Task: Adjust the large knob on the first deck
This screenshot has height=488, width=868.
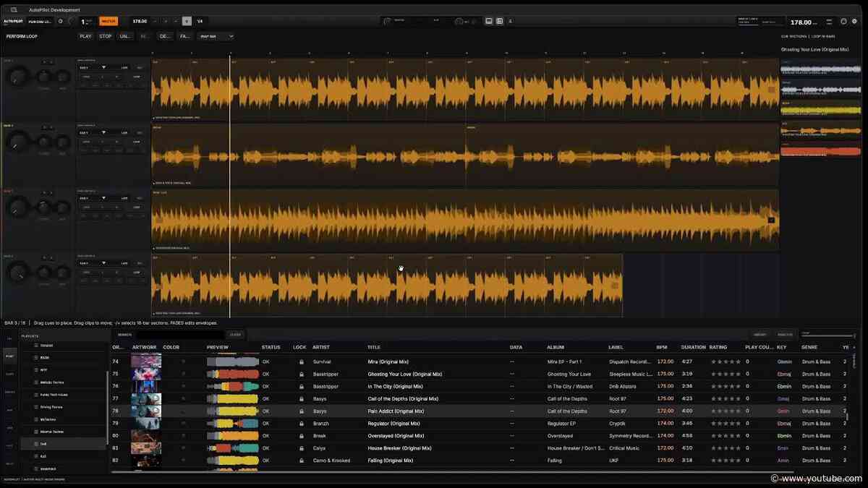Action: click(x=20, y=77)
